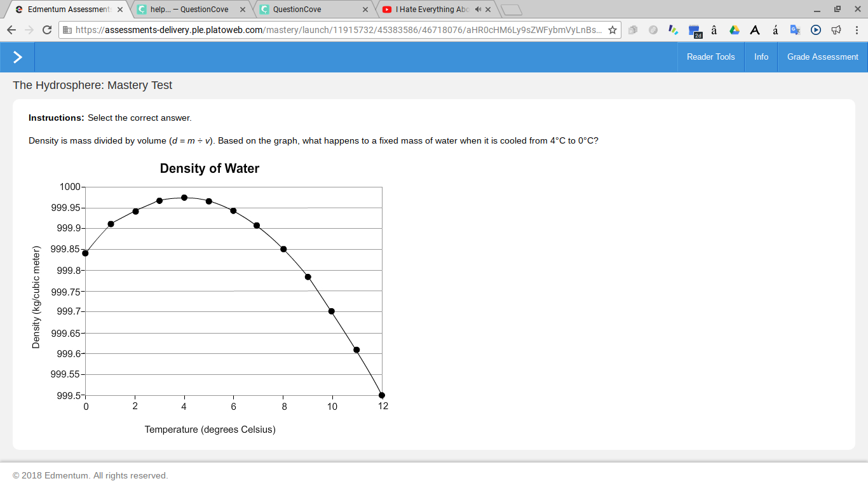This screenshot has height=488, width=868.
Task: Click the blue play-button extension icon
Action: [x=816, y=30]
